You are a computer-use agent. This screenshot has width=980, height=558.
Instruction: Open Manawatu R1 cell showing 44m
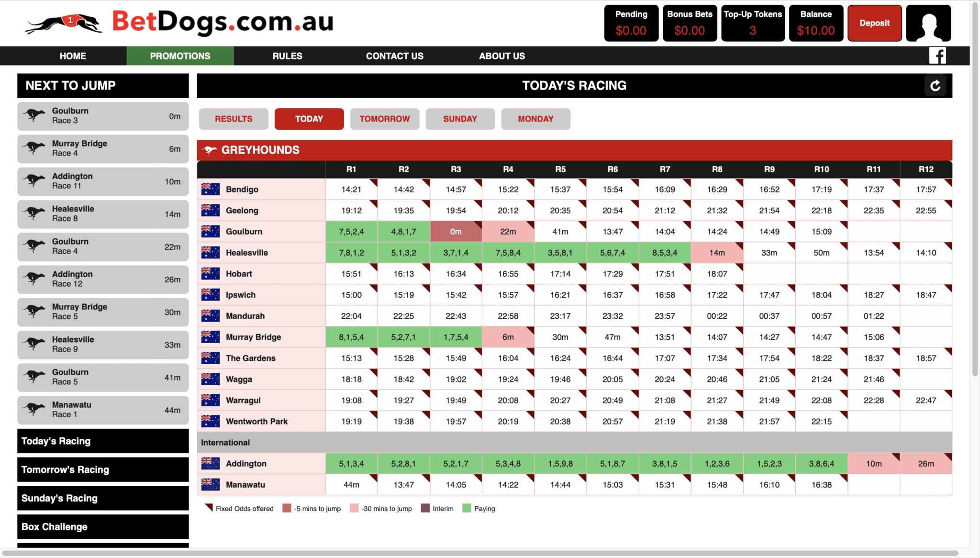click(x=351, y=485)
